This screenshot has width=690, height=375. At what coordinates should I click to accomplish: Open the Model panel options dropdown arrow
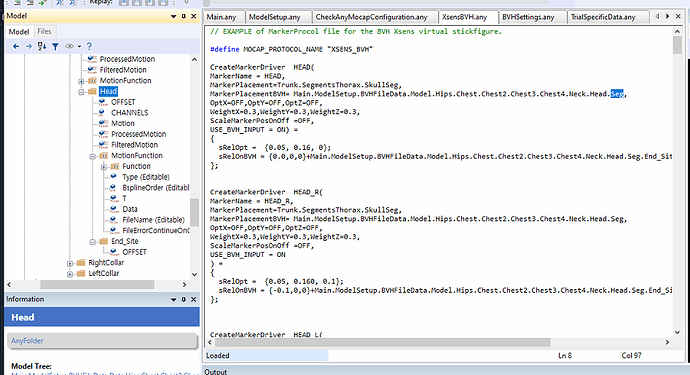(173, 16)
